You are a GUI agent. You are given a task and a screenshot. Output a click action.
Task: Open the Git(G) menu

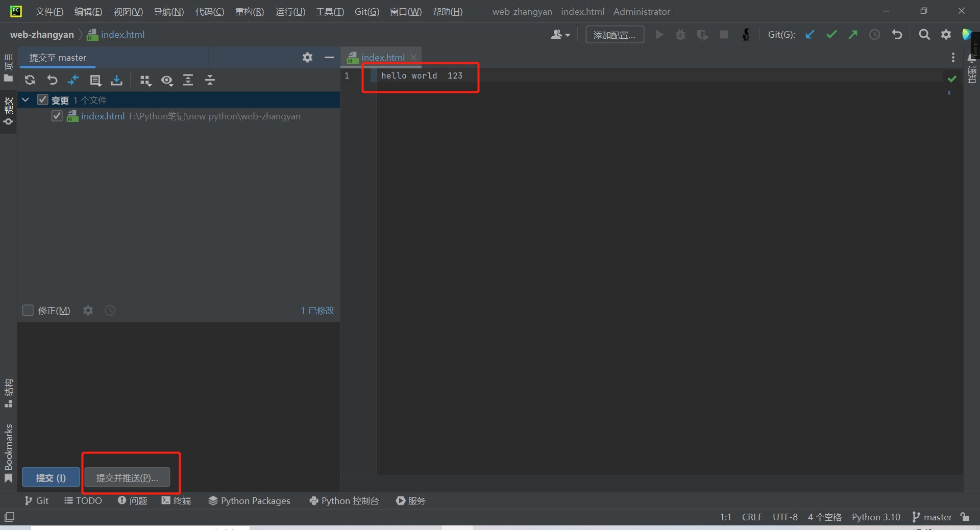pos(366,11)
